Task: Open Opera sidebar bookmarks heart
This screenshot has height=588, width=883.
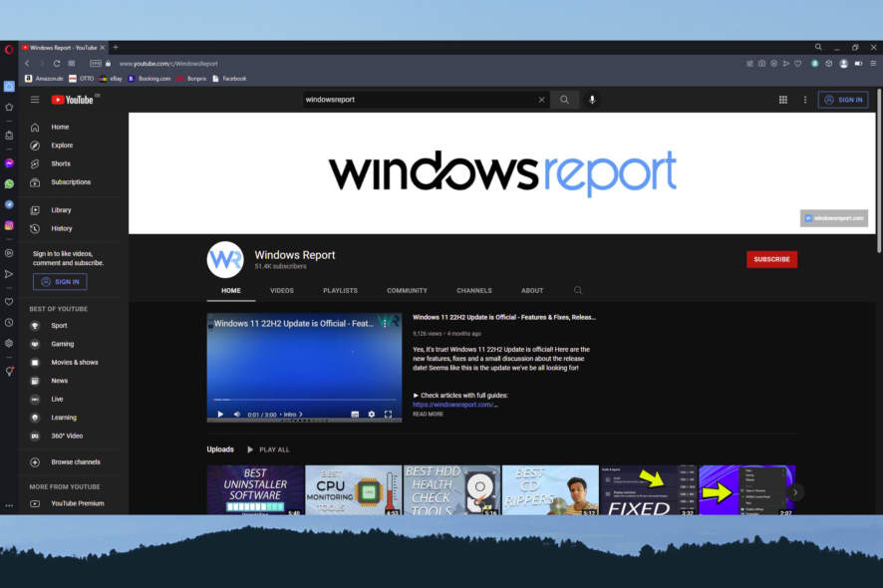Action: pyautogui.click(x=9, y=302)
